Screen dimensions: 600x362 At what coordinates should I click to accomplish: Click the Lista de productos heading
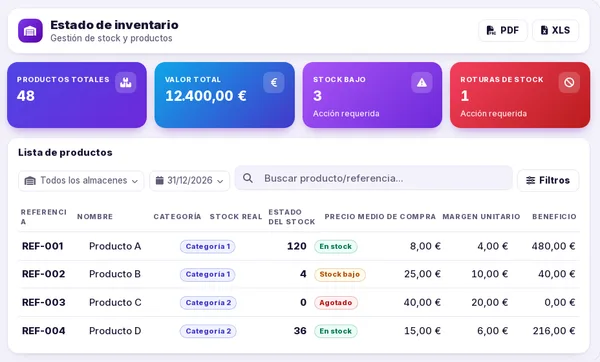click(65, 152)
